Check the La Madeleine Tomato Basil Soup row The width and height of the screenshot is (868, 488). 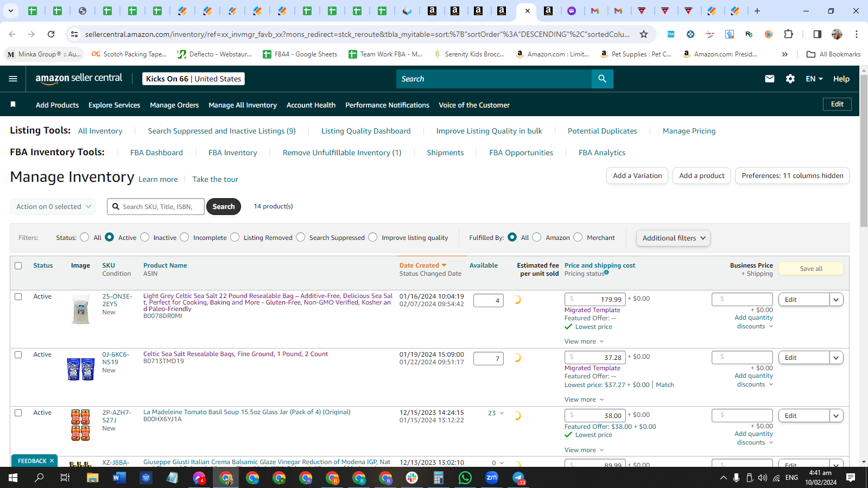coord(18,413)
